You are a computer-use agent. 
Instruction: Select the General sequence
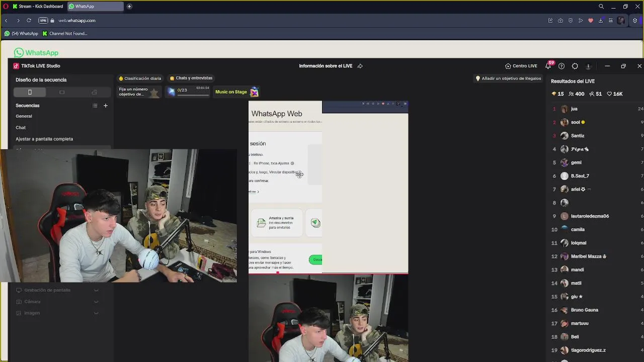coord(24,116)
